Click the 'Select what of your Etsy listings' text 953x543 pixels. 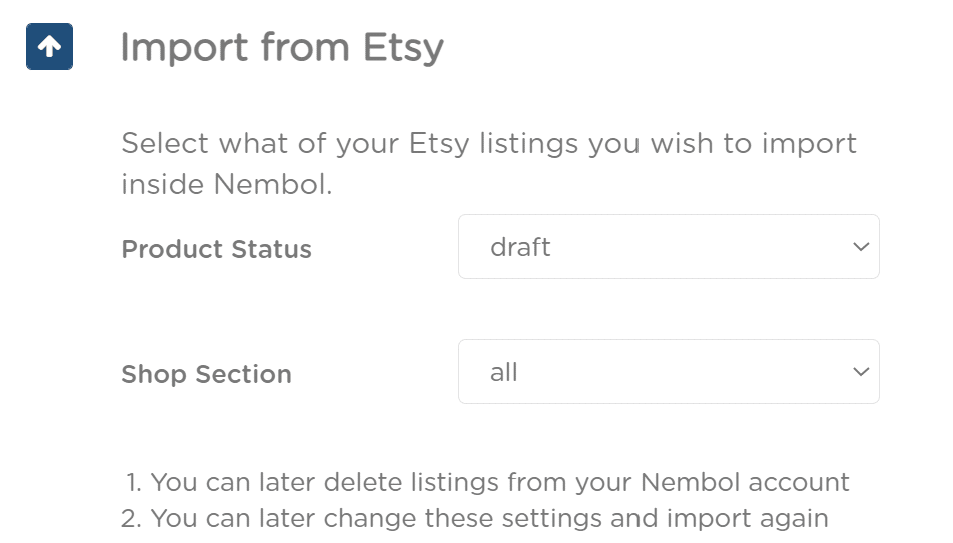coord(301,144)
